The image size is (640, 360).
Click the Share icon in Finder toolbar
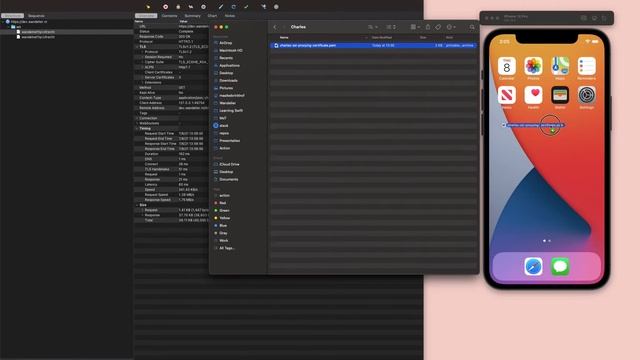pos(428,27)
